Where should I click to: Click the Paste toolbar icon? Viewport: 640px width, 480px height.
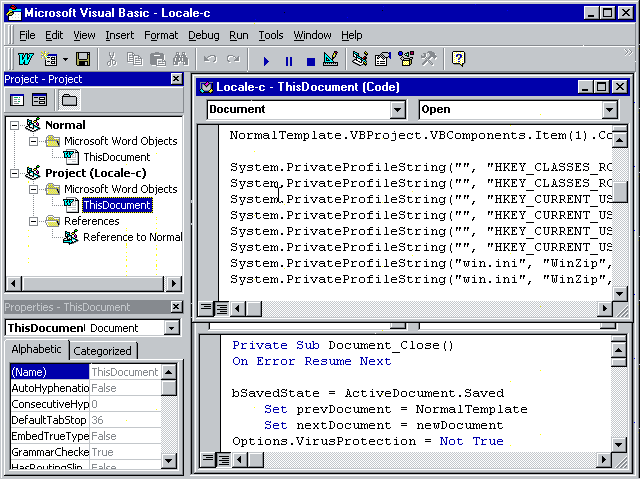pyautogui.click(x=158, y=60)
